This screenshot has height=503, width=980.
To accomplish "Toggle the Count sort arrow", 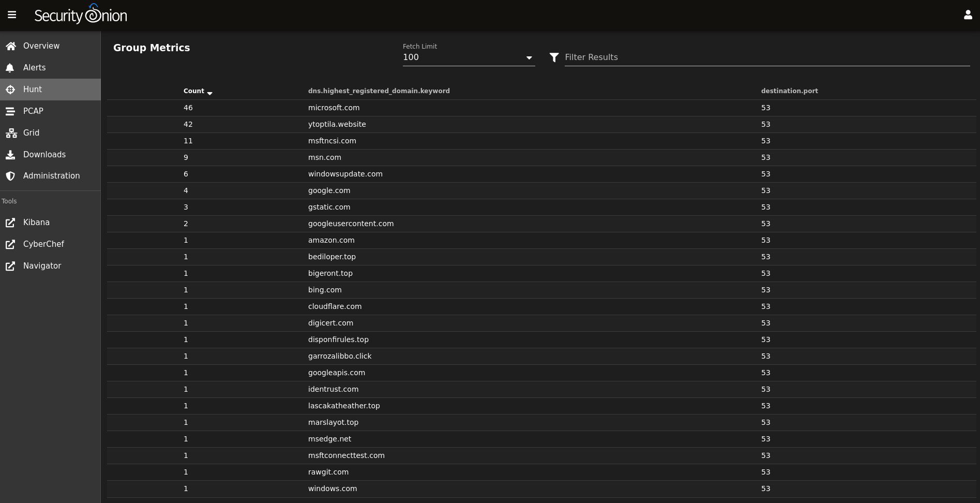I will tap(209, 93).
